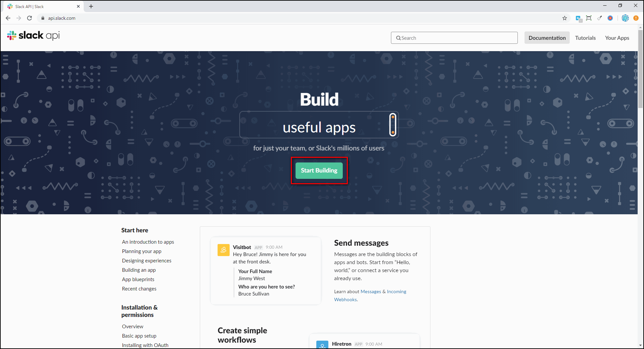Image resolution: width=644 pixels, height=349 pixels.
Task: Open the Tutorials menu item
Action: pyautogui.click(x=585, y=38)
